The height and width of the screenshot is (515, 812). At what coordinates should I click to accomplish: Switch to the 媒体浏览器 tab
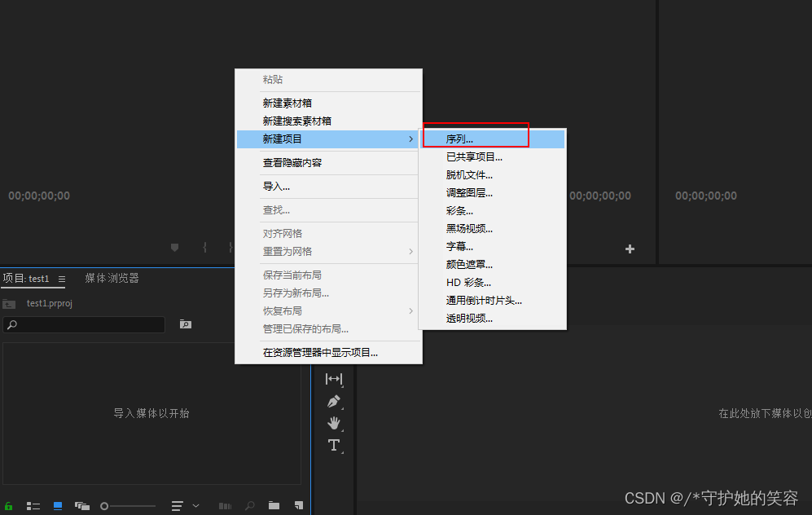click(112, 278)
